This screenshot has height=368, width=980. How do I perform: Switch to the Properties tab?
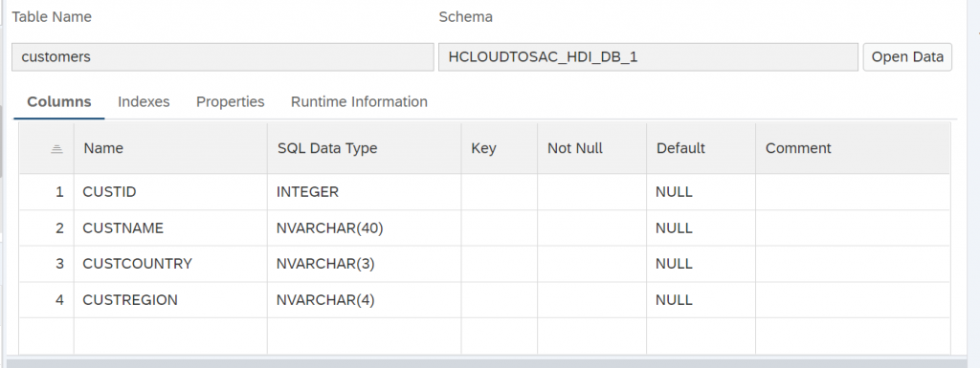pos(230,101)
